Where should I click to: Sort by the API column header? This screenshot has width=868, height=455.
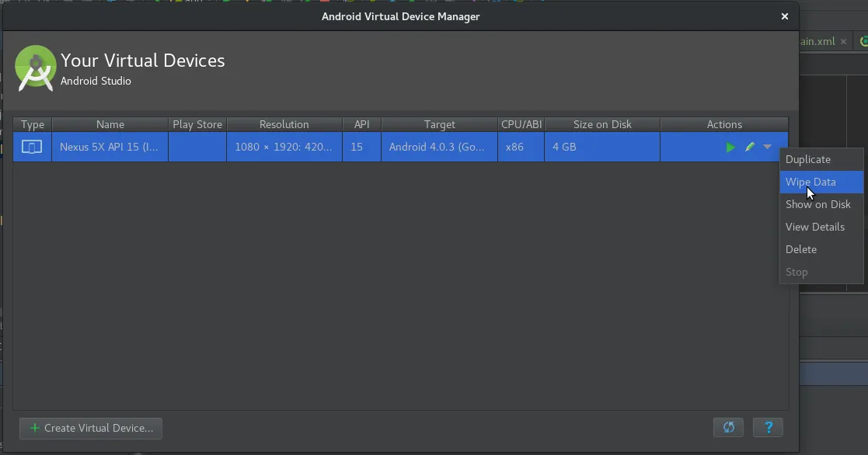[x=361, y=124]
